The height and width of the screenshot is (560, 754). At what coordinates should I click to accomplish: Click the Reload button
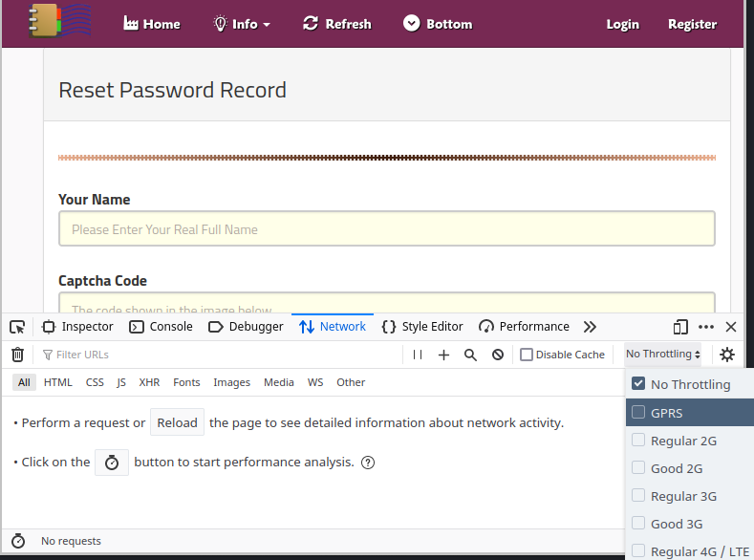(x=177, y=422)
